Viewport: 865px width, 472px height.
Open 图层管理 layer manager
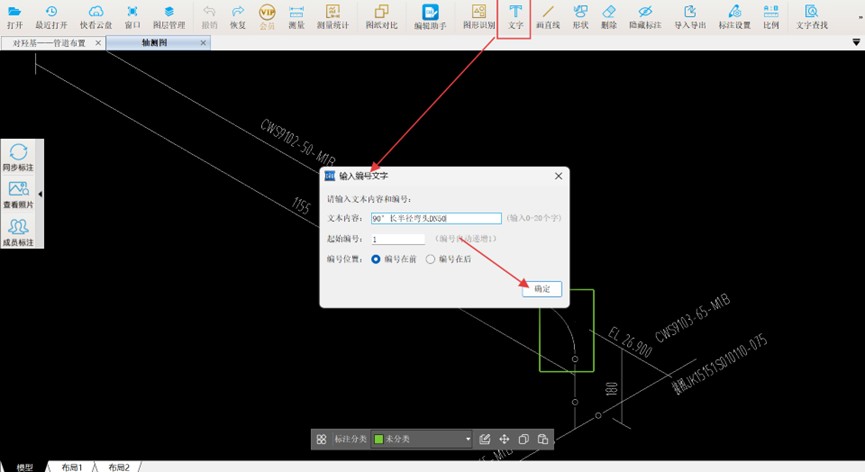(169, 17)
